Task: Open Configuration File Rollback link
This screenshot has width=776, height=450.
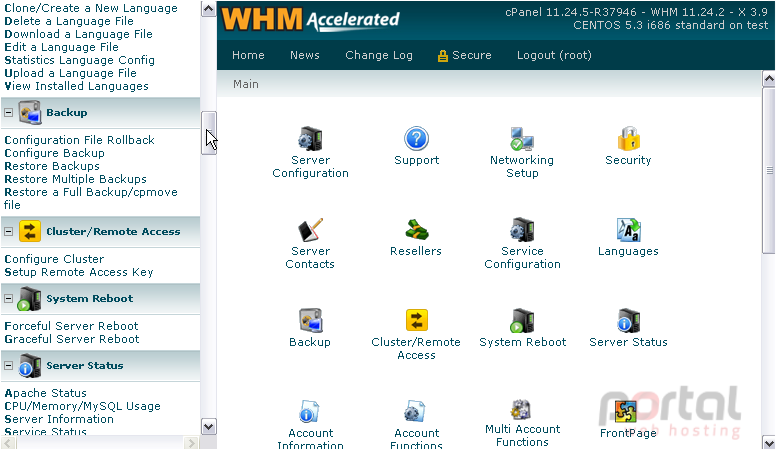Action: [79, 140]
